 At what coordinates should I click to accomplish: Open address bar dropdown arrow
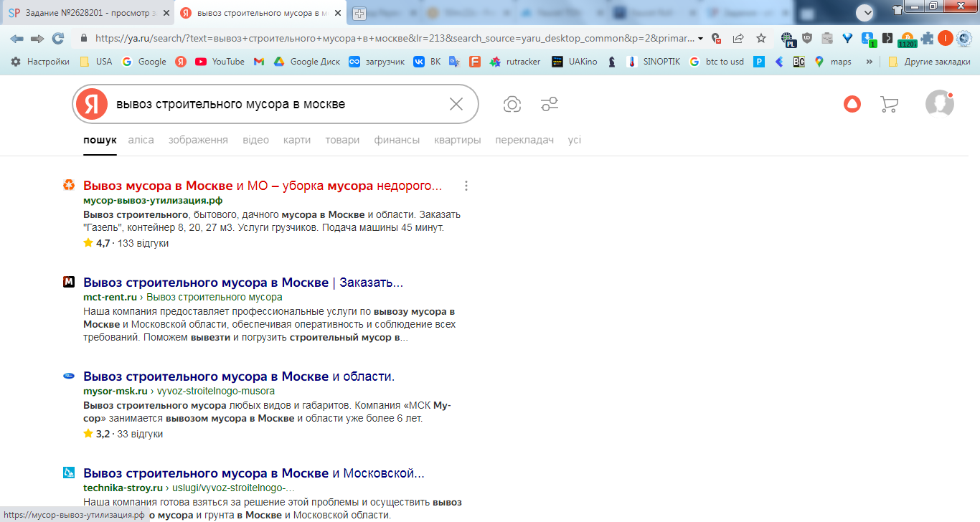(700, 39)
